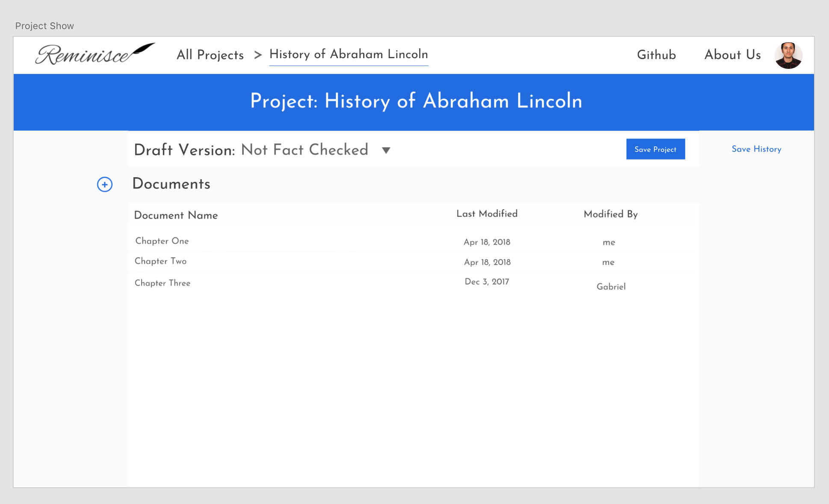Navigate to All Projects breadcrumb

coord(210,55)
